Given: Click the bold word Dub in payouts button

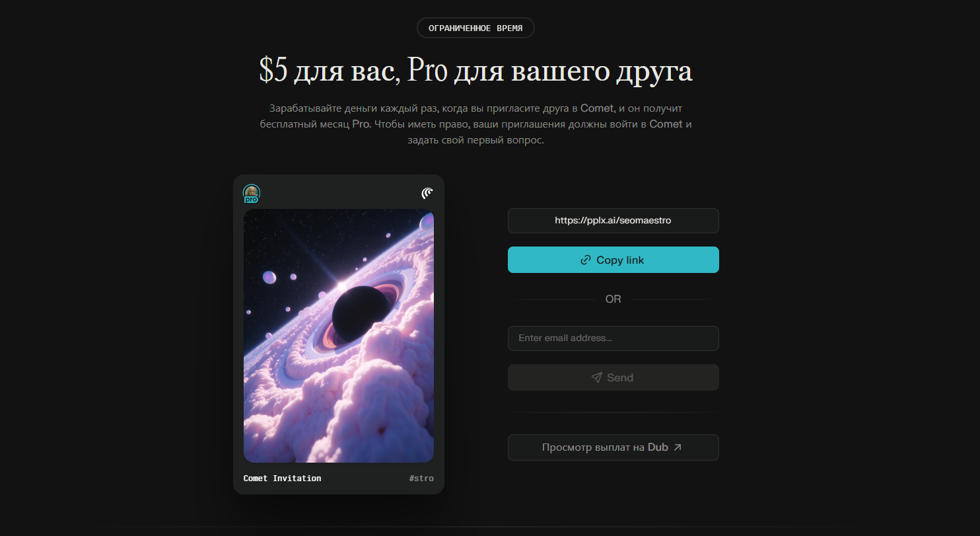Looking at the screenshot, I should [x=658, y=447].
